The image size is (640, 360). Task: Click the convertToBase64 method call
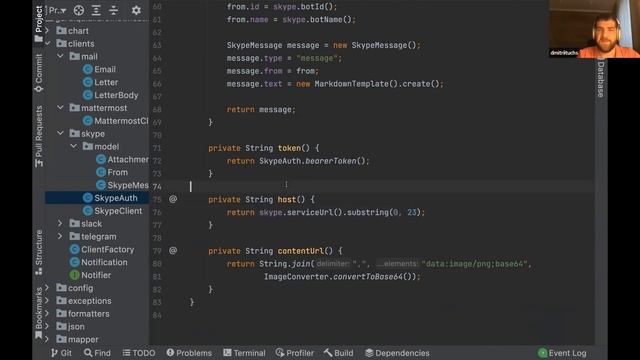368,277
